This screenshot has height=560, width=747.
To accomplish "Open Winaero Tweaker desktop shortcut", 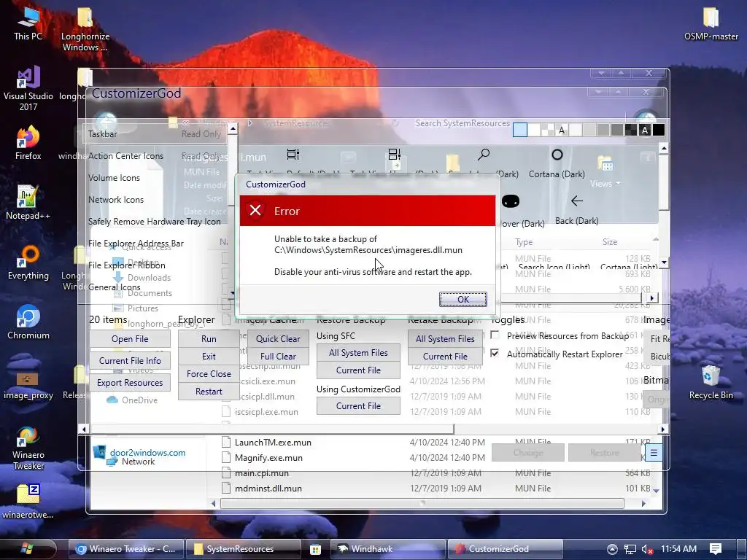I will (28, 448).
